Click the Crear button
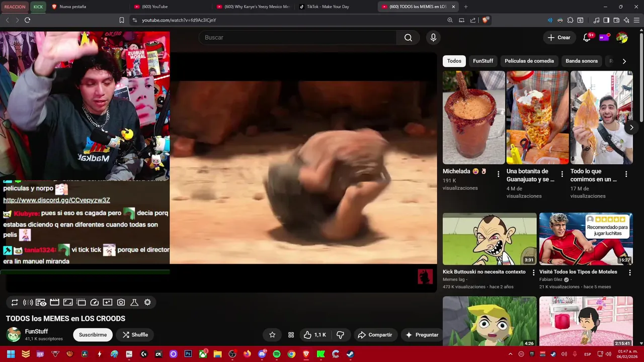The height and width of the screenshot is (362, 644). [559, 38]
